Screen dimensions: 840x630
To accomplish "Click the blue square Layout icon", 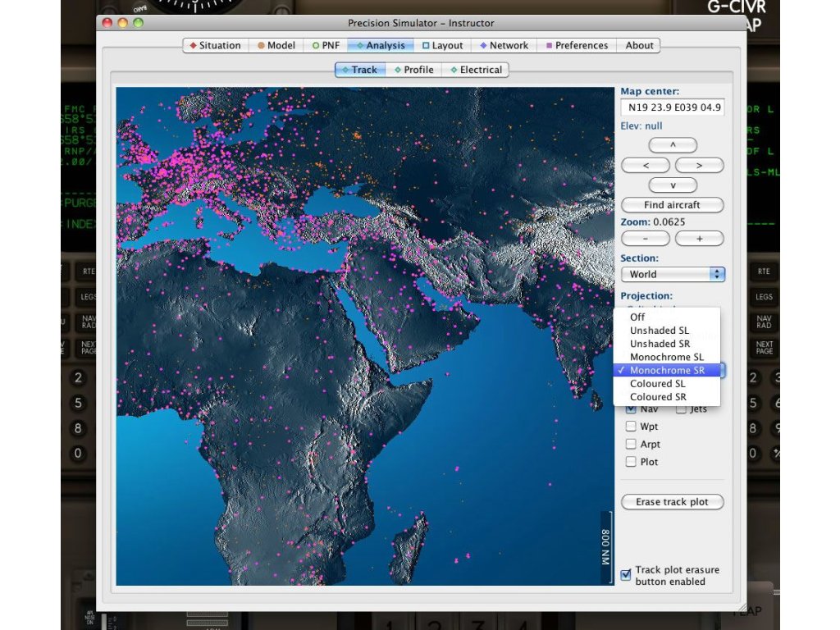I will point(426,46).
